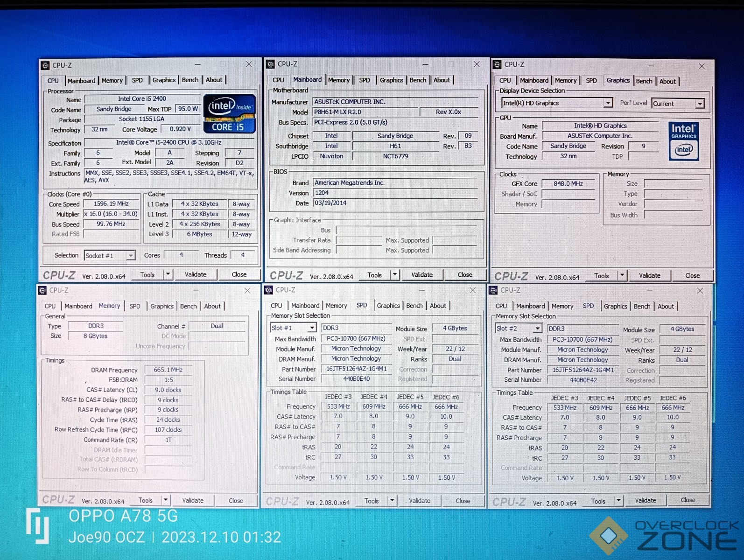Click Validate in the Core i5 CPU window
The image size is (744, 560).
pos(196,274)
